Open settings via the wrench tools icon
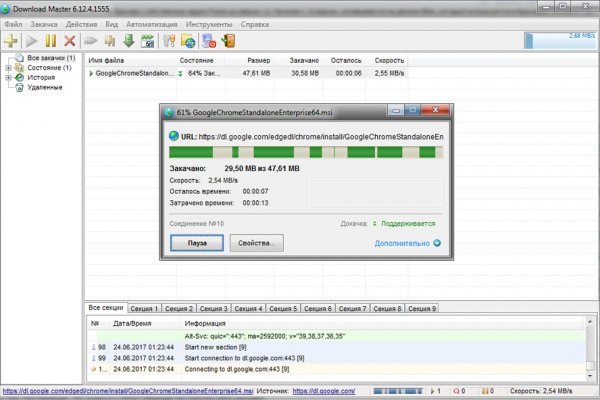 click(169, 41)
